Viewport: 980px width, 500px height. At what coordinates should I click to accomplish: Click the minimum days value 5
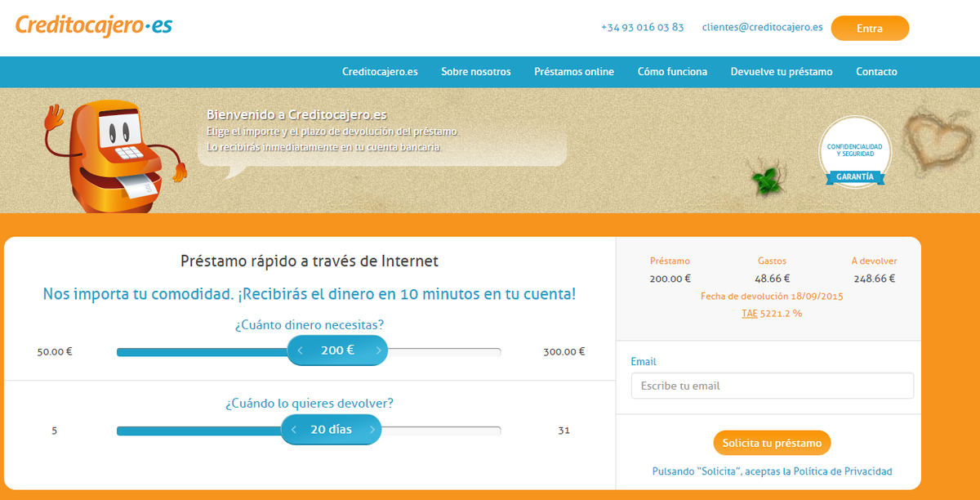pyautogui.click(x=54, y=431)
